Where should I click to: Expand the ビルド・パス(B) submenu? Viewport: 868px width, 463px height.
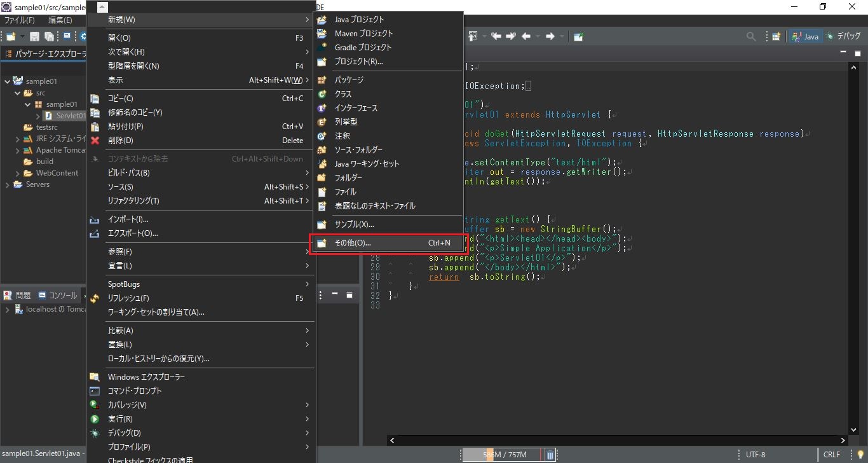(201, 173)
